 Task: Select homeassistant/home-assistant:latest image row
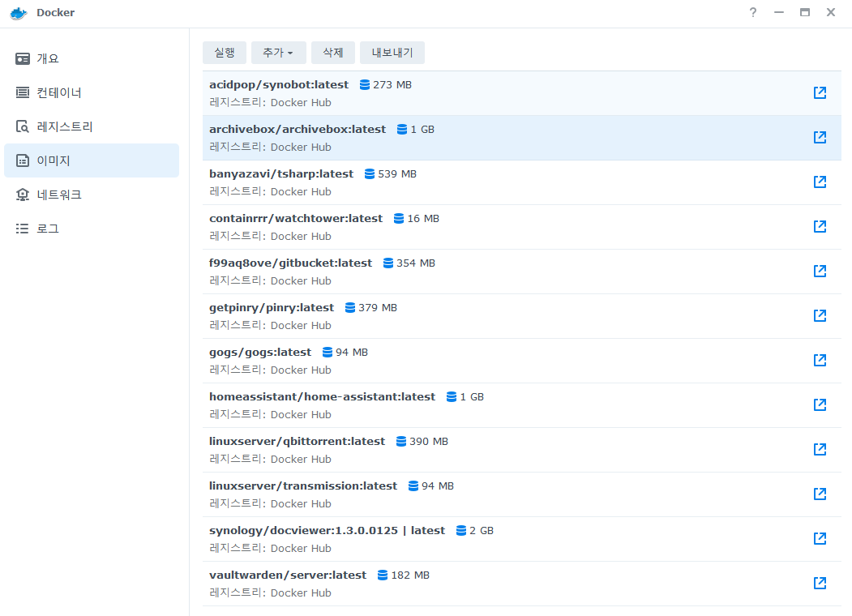pos(521,404)
